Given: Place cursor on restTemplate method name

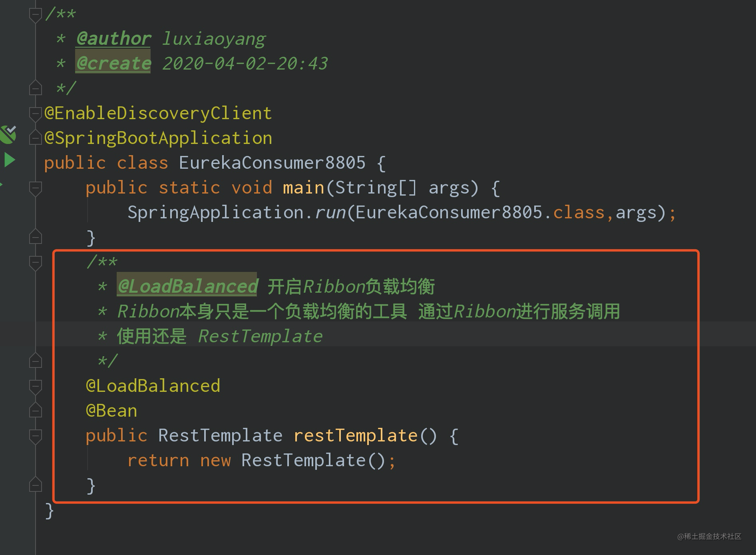Looking at the screenshot, I should pos(355,435).
